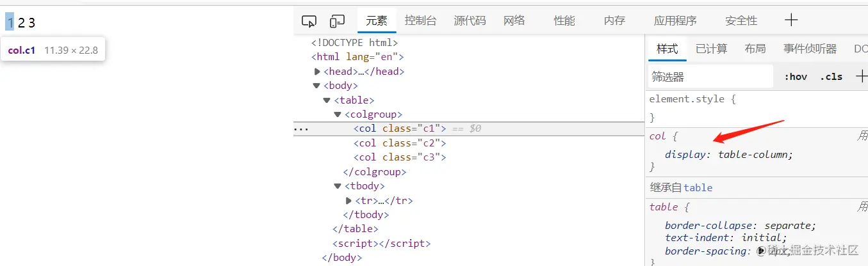Expand the tr element node
This screenshot has height=266, width=868.
pos(349,201)
